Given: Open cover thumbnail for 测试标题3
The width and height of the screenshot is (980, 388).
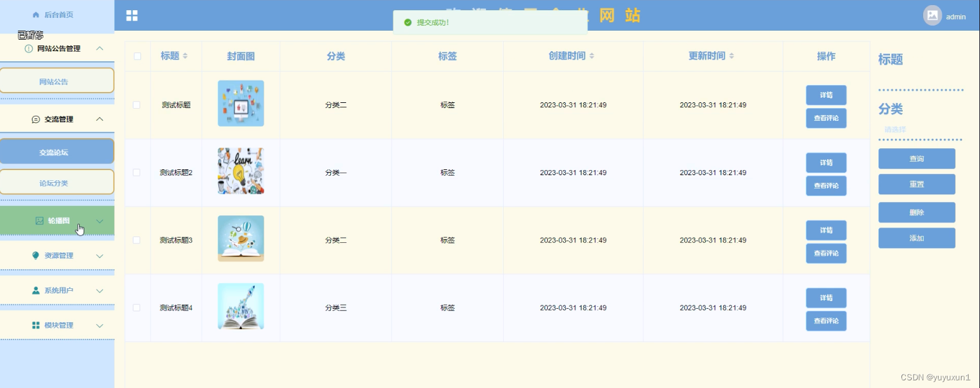Looking at the screenshot, I should (241, 238).
